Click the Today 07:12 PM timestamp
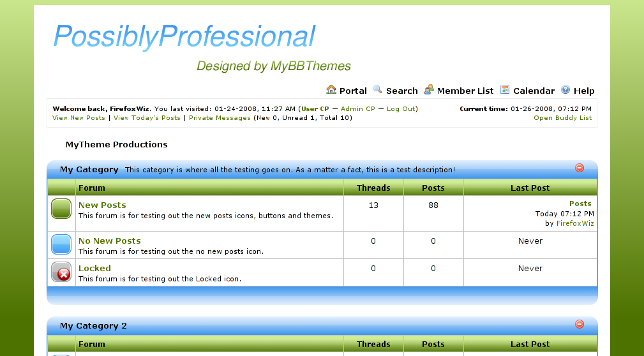Viewport: 644px width, 356px height. 565,214
